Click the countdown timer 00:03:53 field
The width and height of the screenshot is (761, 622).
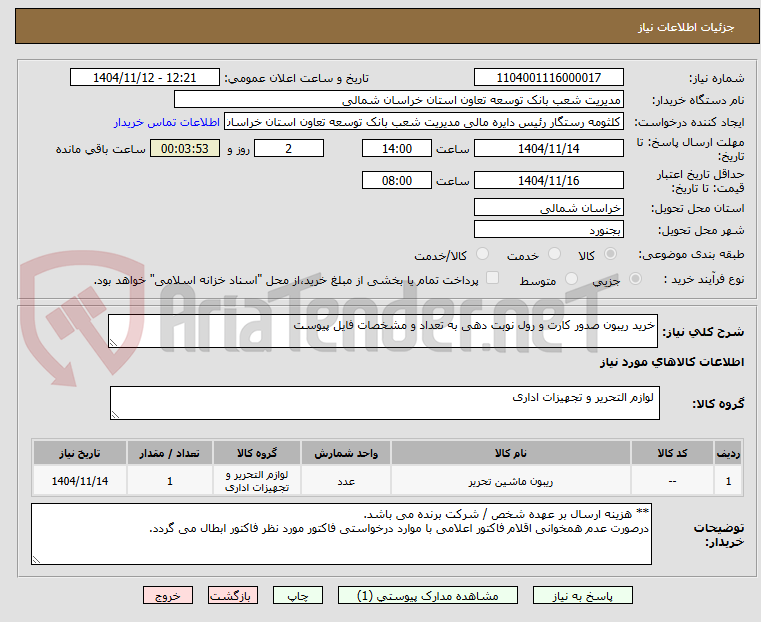185,148
